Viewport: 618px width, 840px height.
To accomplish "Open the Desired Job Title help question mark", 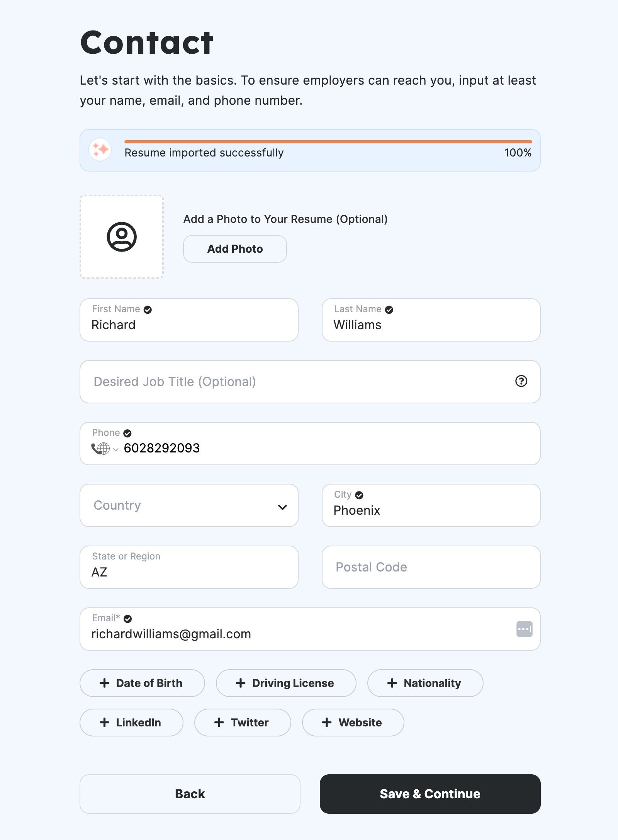I will (521, 381).
